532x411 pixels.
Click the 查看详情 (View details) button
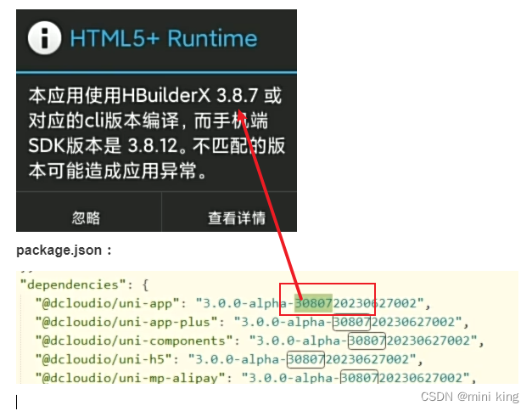pyautogui.click(x=229, y=212)
